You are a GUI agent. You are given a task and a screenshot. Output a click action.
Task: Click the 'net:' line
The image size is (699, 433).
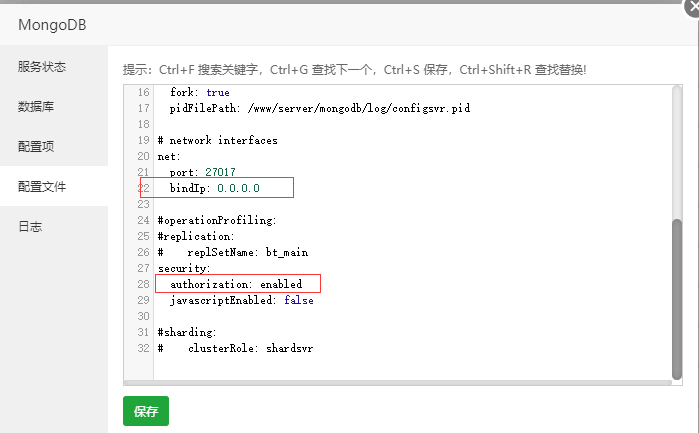(x=169, y=157)
